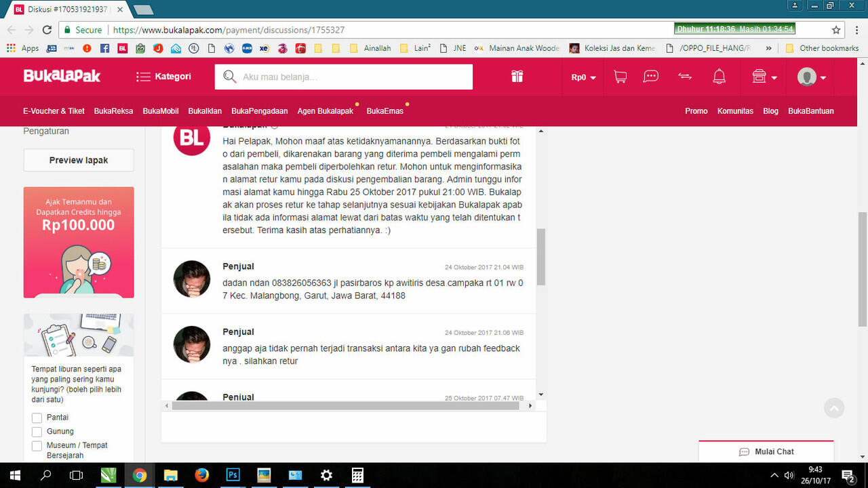The image size is (868, 488).
Task: Click the search magnifier icon in header
Action: point(230,77)
